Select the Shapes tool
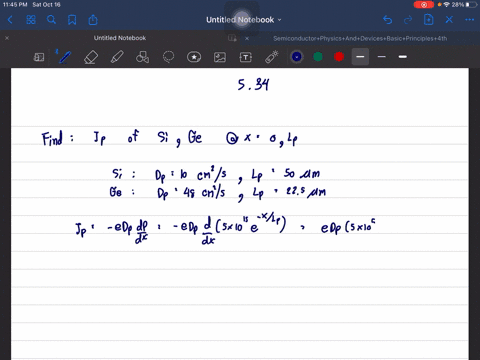Screen dimensions: 480x360 pos(142,57)
